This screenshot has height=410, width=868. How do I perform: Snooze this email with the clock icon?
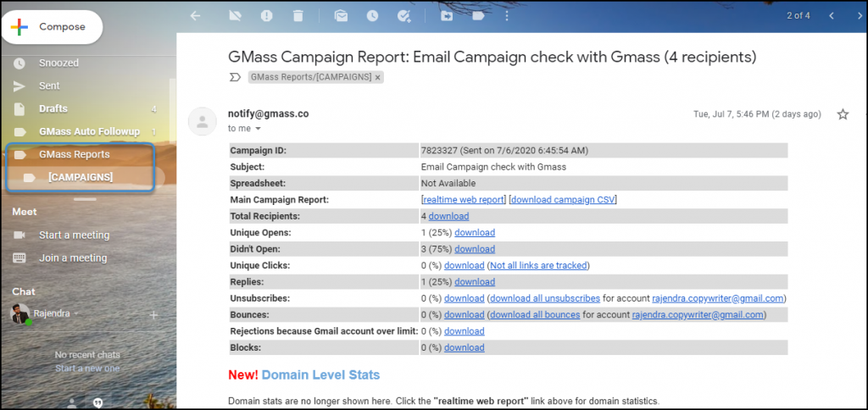point(372,16)
